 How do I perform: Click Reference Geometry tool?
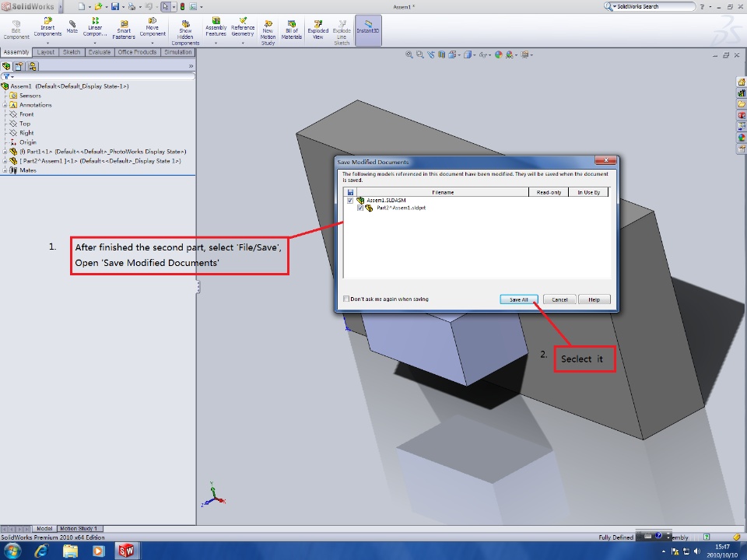tap(243, 27)
